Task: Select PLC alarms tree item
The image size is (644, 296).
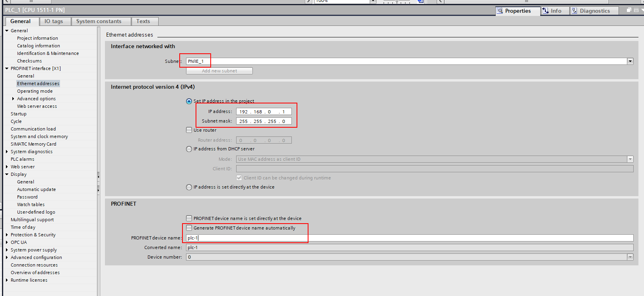Action: [22, 159]
